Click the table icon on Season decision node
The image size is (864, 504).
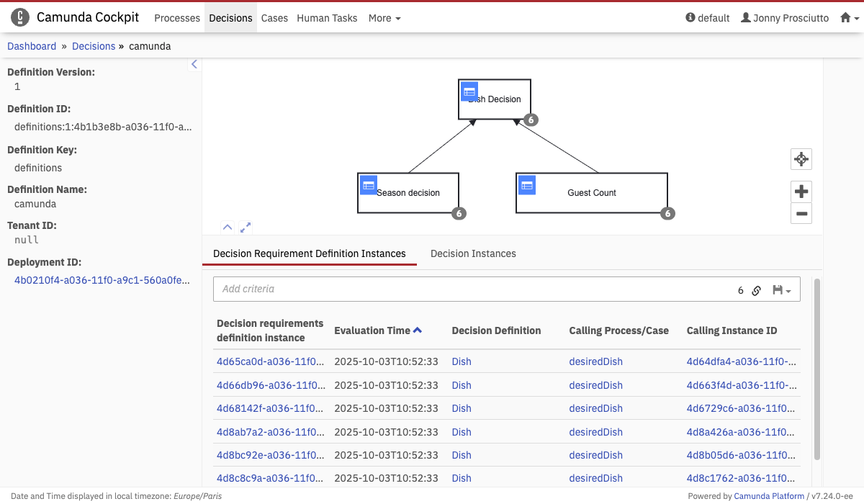click(369, 185)
